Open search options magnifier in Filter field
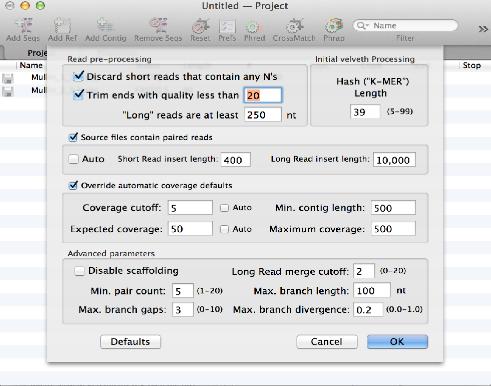Viewport: 491px width, 386px height. [x=362, y=26]
